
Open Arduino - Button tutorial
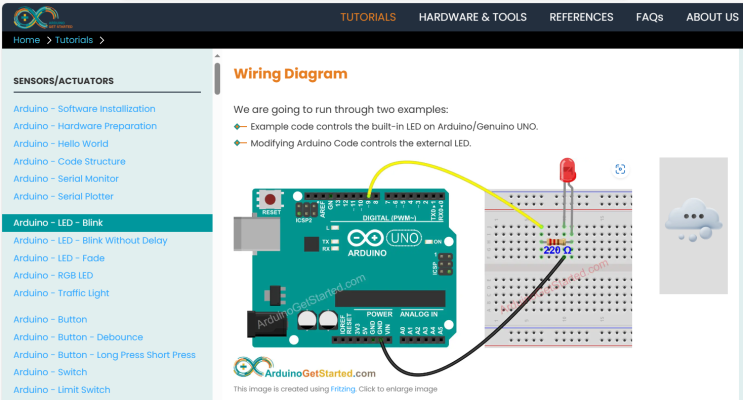coord(50,319)
